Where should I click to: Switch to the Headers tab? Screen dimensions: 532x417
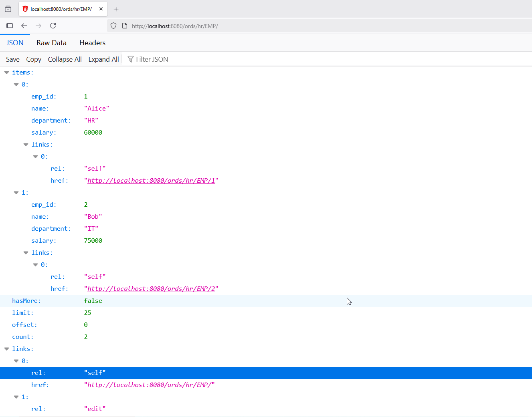93,43
